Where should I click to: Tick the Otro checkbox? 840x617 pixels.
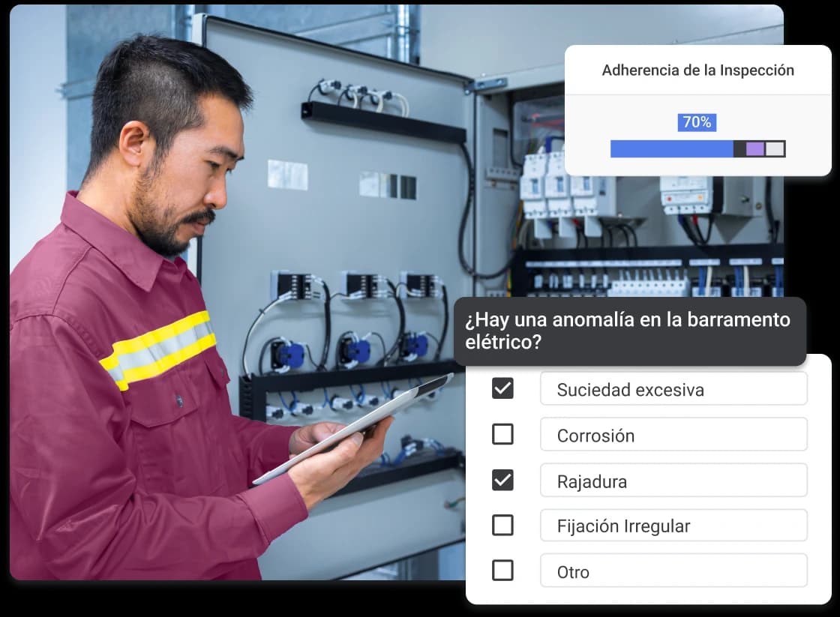pos(502,571)
